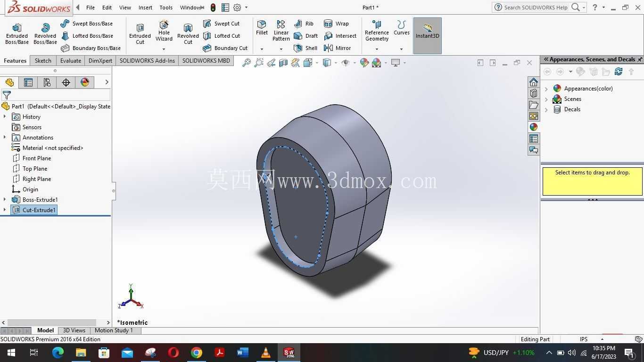This screenshot has width=644, height=362.
Task: Choose Swept Boss/Base tool
Action: (87, 24)
